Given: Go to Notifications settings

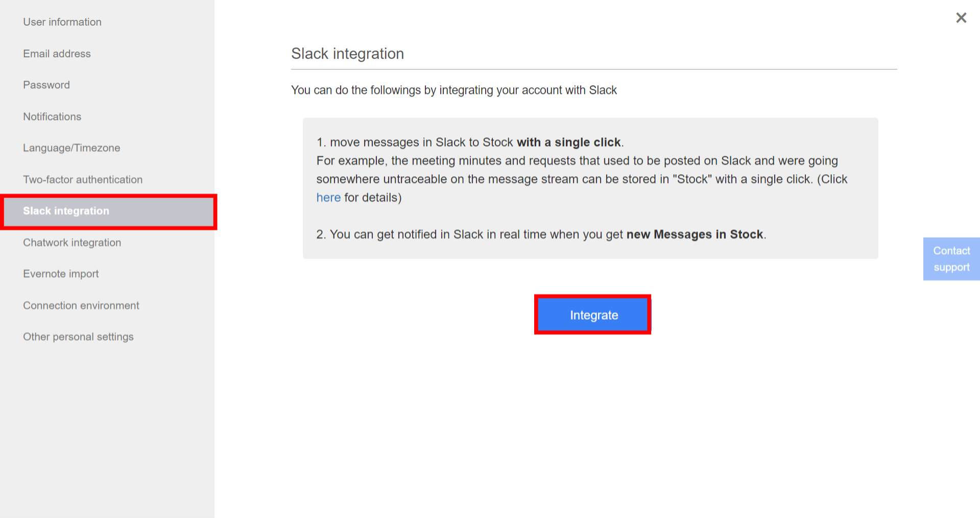Looking at the screenshot, I should click(x=52, y=116).
